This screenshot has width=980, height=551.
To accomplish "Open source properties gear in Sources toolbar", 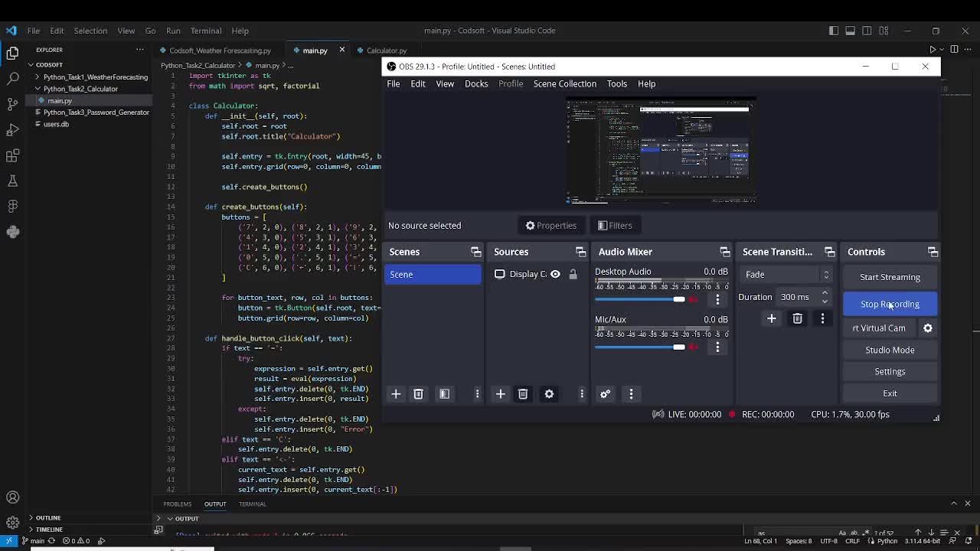I will click(549, 394).
